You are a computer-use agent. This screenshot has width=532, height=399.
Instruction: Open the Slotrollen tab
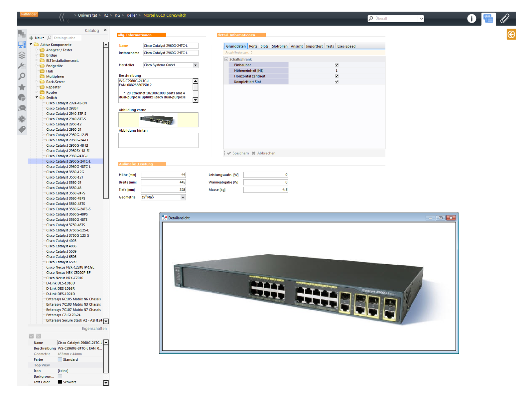click(280, 46)
